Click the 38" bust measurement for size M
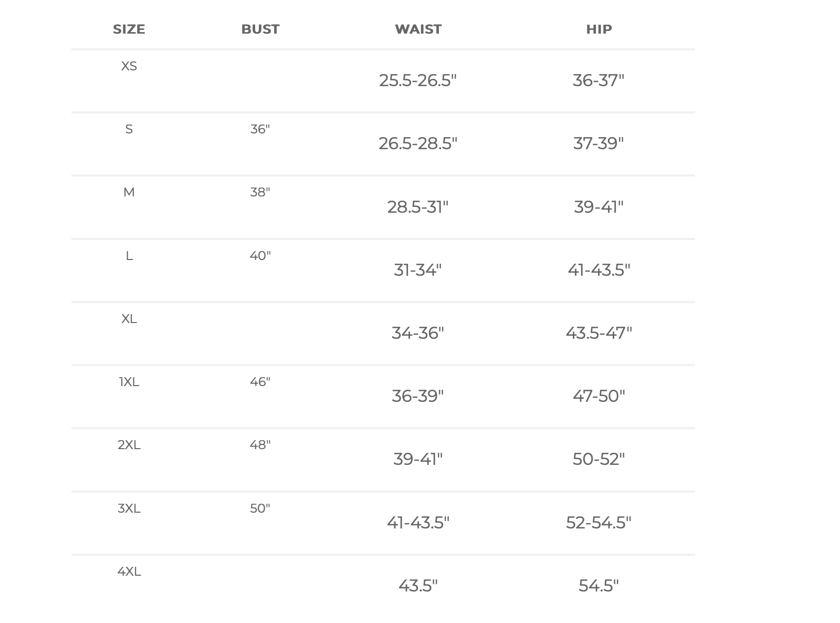This screenshot has width=840, height=623. 260,192
